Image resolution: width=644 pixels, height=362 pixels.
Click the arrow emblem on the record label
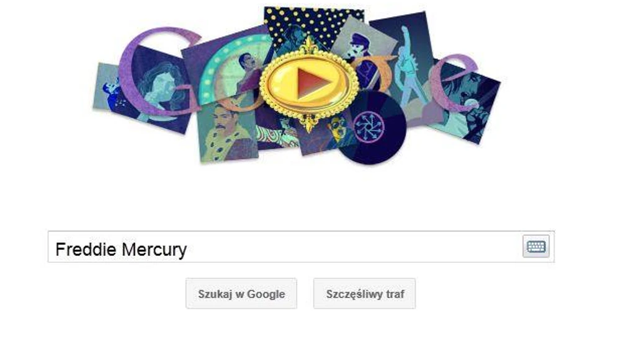click(369, 127)
